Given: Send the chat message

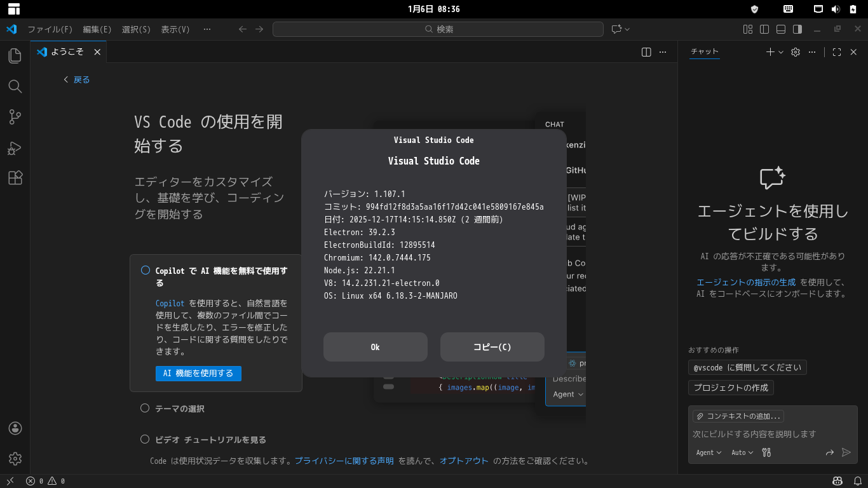Looking at the screenshot, I should click(x=846, y=452).
